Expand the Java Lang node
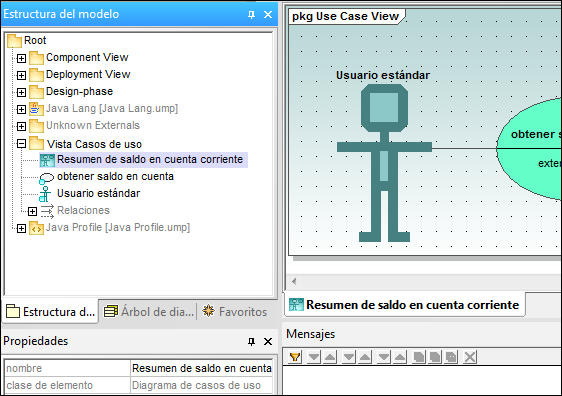This screenshot has width=562, height=396. click(22, 109)
